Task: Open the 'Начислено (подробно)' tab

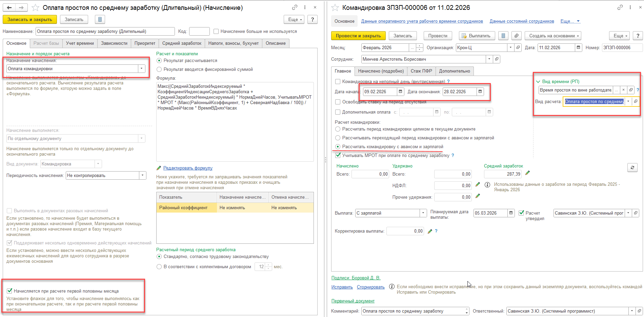Action: 381,71
